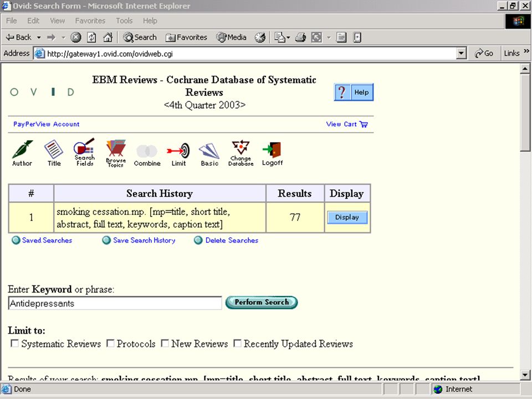The width and height of the screenshot is (532, 399).
Task: Open the Save Search History link
Action: tap(144, 240)
